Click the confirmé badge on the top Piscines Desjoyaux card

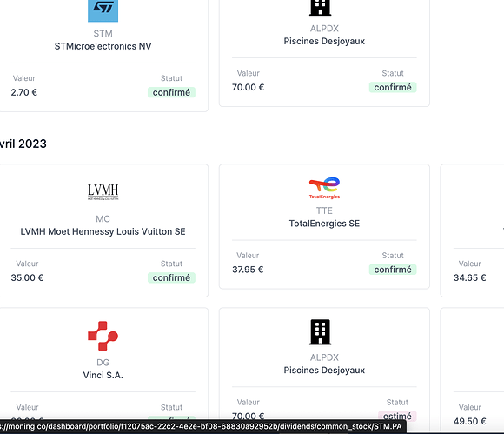tap(393, 87)
